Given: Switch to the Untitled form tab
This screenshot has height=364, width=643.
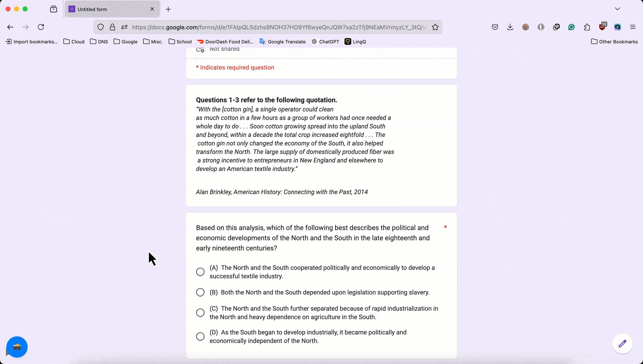Looking at the screenshot, I should tap(112, 9).
